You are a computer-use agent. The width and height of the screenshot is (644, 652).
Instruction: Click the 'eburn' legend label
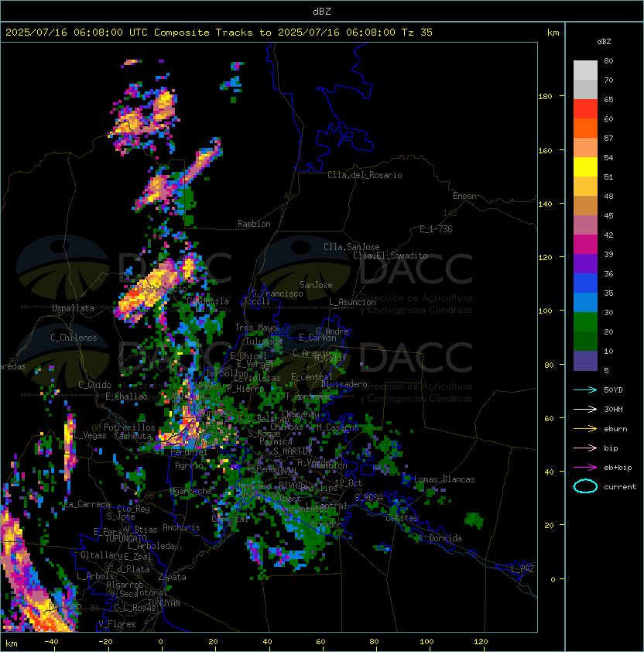click(615, 429)
